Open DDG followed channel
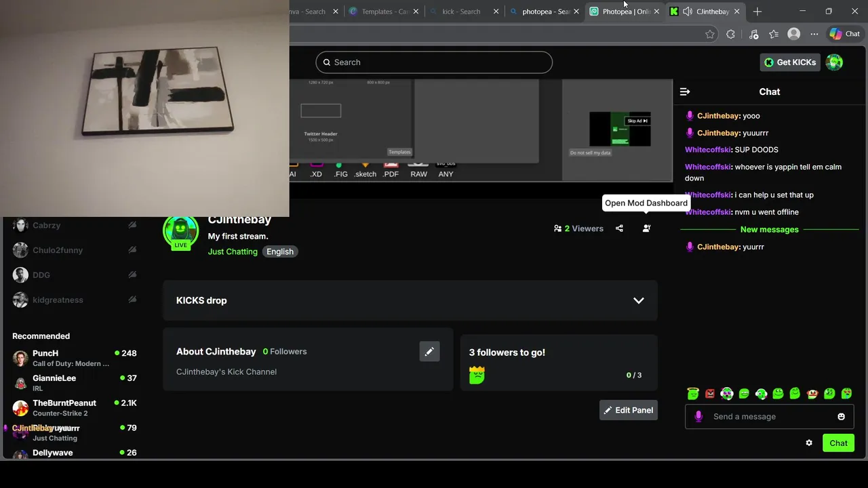The width and height of the screenshot is (868, 488). point(41,275)
